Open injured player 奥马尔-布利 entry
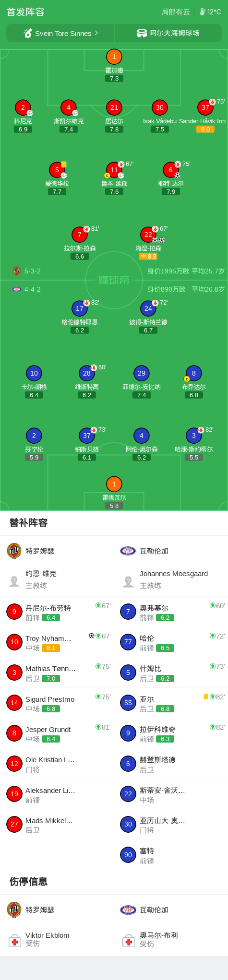Viewport: 228px width, 980px height. coord(171,940)
